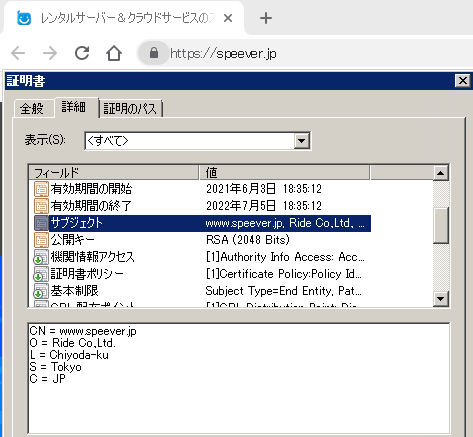Reload the page with refresh icon

coord(82,53)
